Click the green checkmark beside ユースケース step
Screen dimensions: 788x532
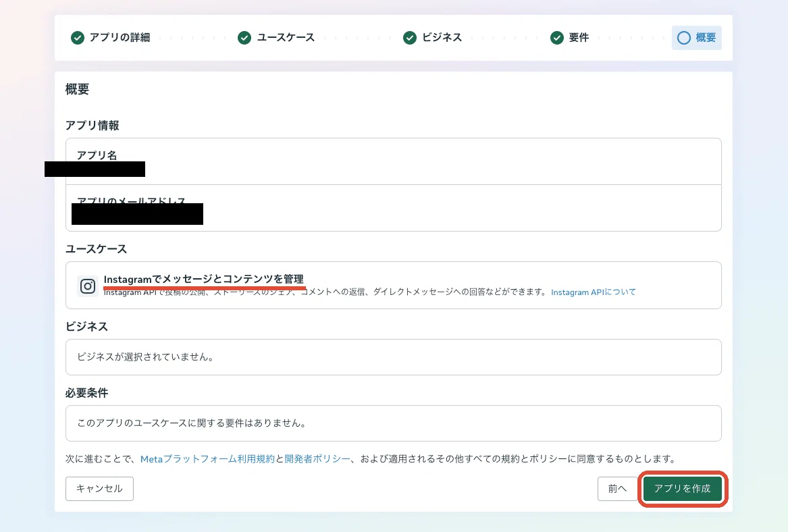pyautogui.click(x=244, y=38)
